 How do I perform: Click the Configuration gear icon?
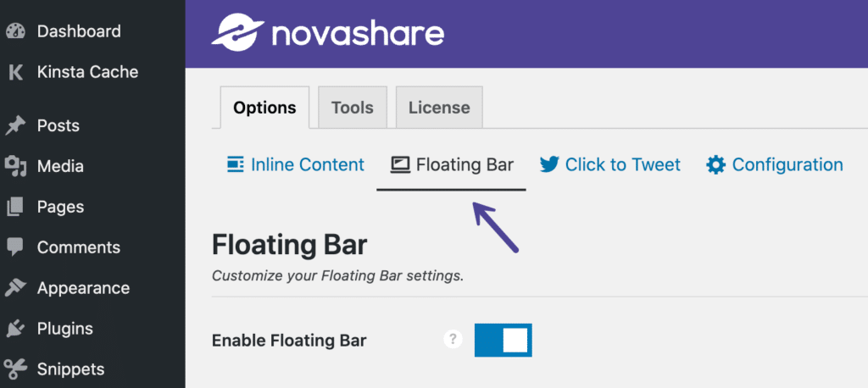tap(715, 165)
